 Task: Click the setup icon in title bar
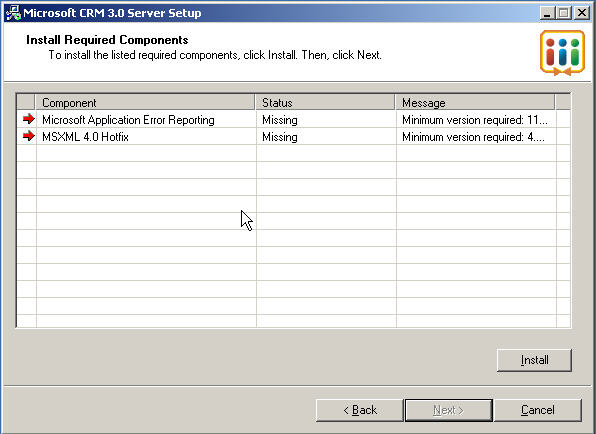(13, 13)
